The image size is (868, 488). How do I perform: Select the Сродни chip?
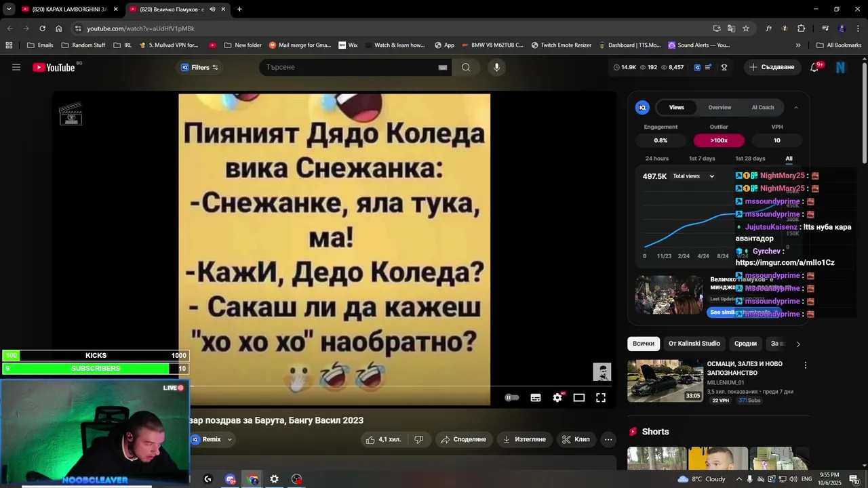[745, 344]
